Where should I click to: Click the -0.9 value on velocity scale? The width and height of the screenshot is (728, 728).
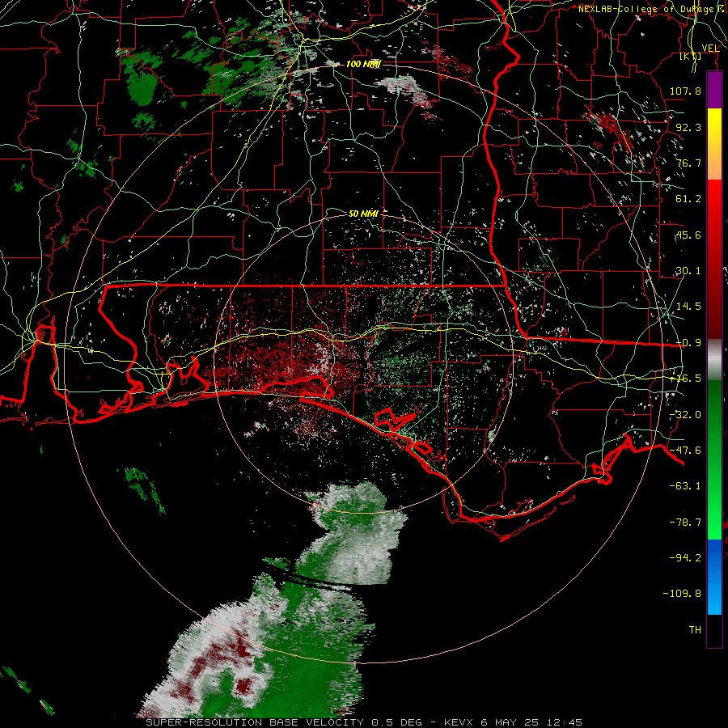coord(688,343)
